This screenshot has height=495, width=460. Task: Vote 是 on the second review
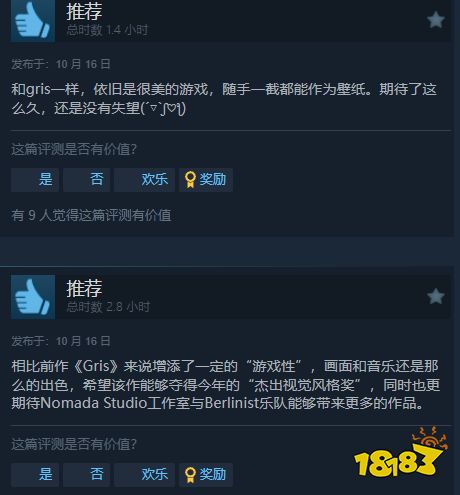pos(35,474)
